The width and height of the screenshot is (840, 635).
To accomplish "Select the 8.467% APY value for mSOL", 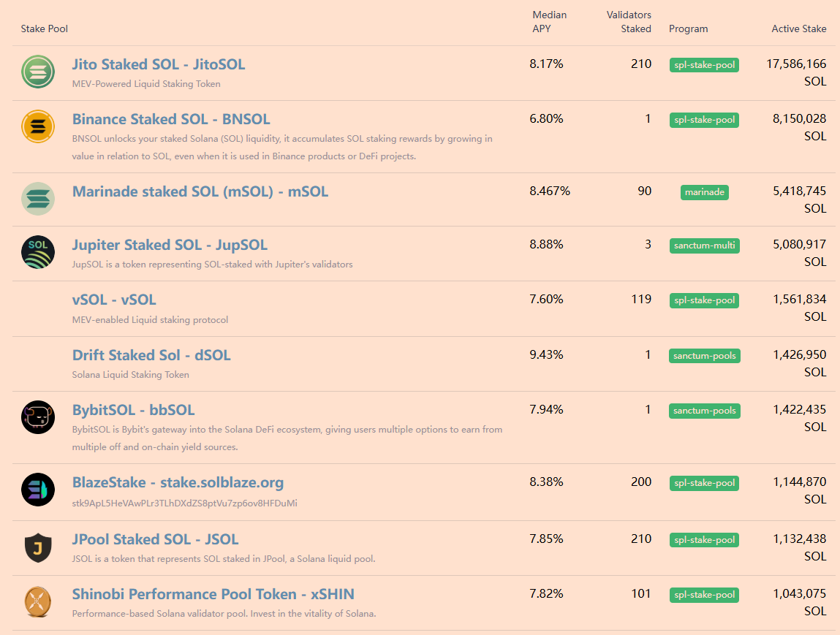I will 550,191.
